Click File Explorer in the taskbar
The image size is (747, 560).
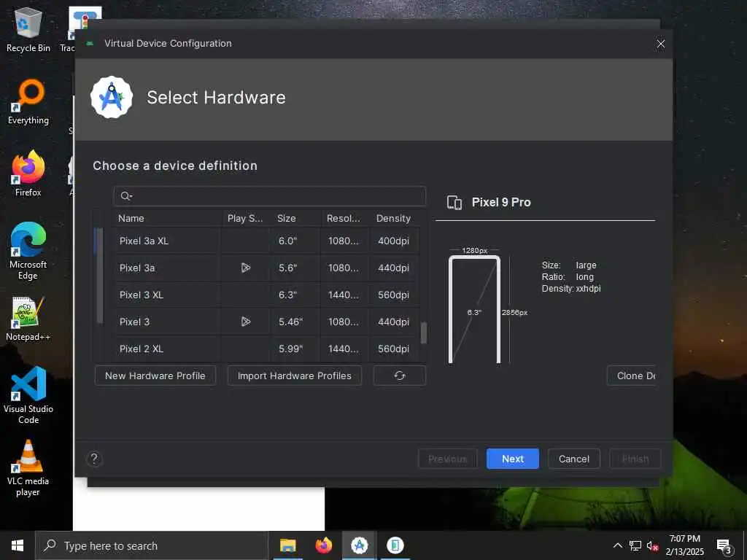[x=287, y=545]
